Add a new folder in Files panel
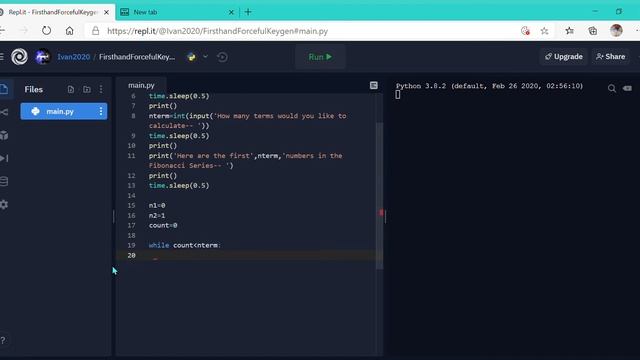The height and width of the screenshot is (360, 640). 87,89
